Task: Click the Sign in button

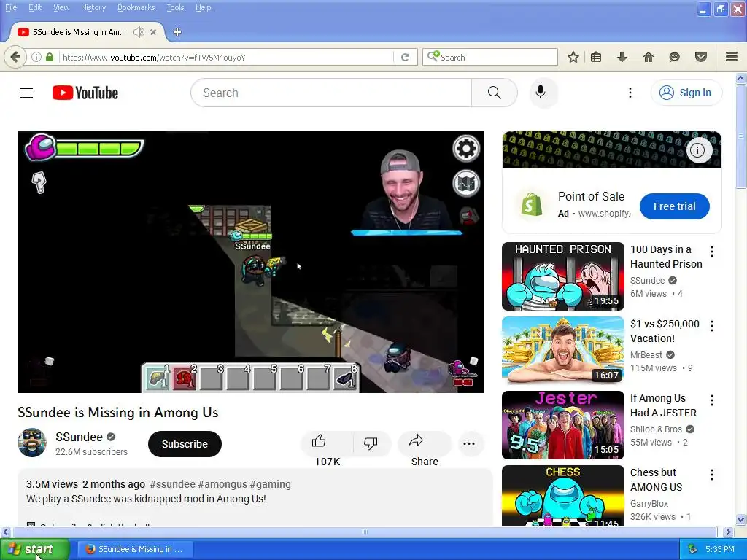Action: [686, 93]
